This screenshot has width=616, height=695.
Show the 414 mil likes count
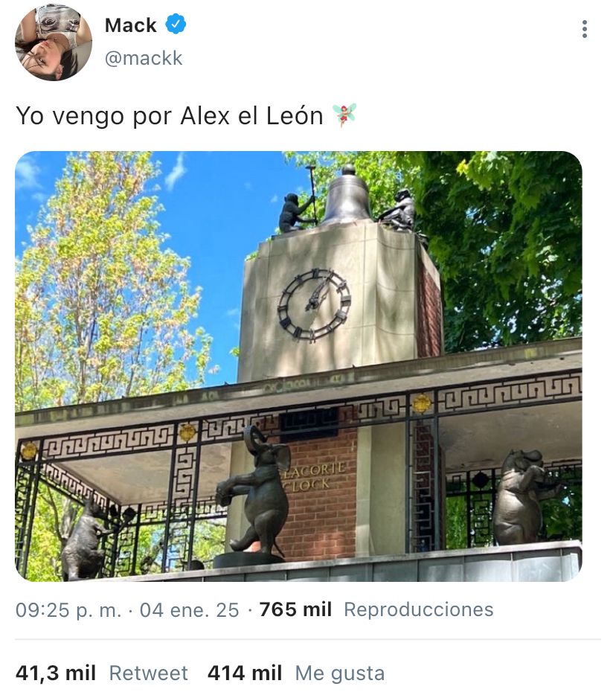[245, 673]
